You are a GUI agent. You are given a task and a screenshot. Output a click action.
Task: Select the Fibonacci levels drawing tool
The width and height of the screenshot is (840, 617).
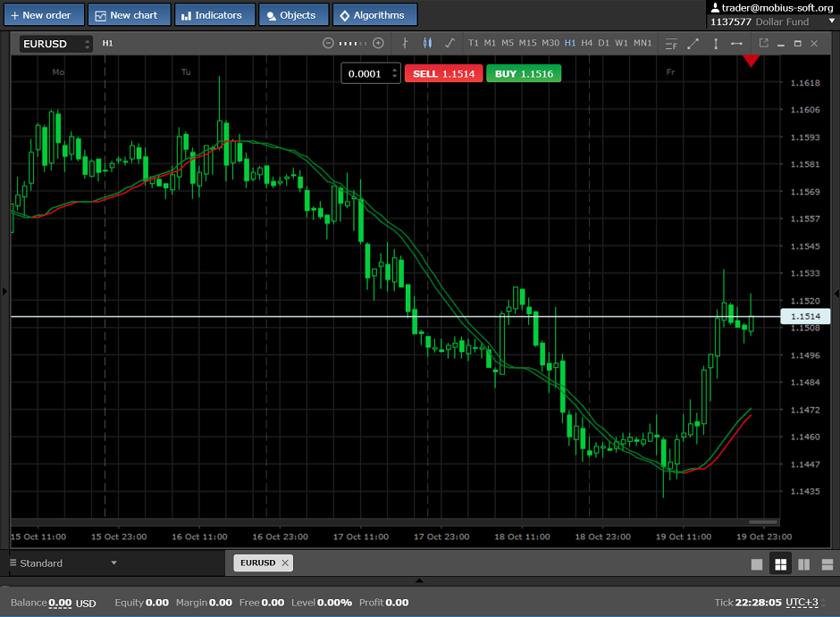pyautogui.click(x=671, y=44)
